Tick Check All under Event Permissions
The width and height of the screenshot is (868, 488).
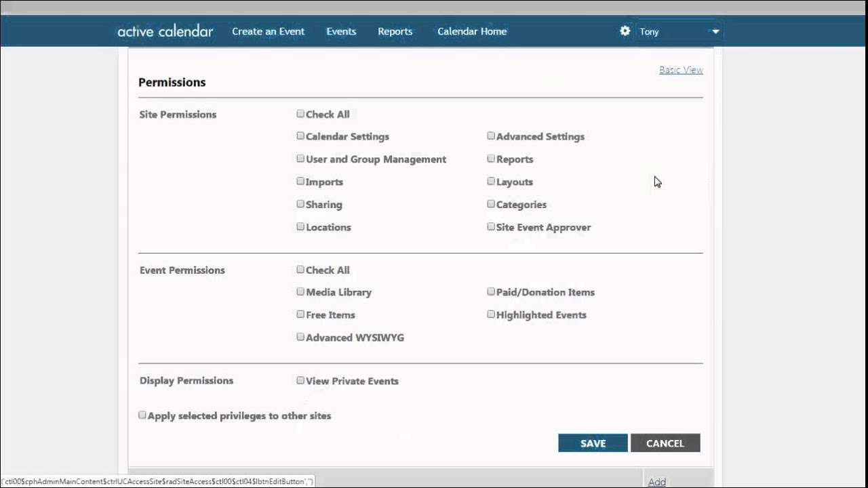coord(300,269)
